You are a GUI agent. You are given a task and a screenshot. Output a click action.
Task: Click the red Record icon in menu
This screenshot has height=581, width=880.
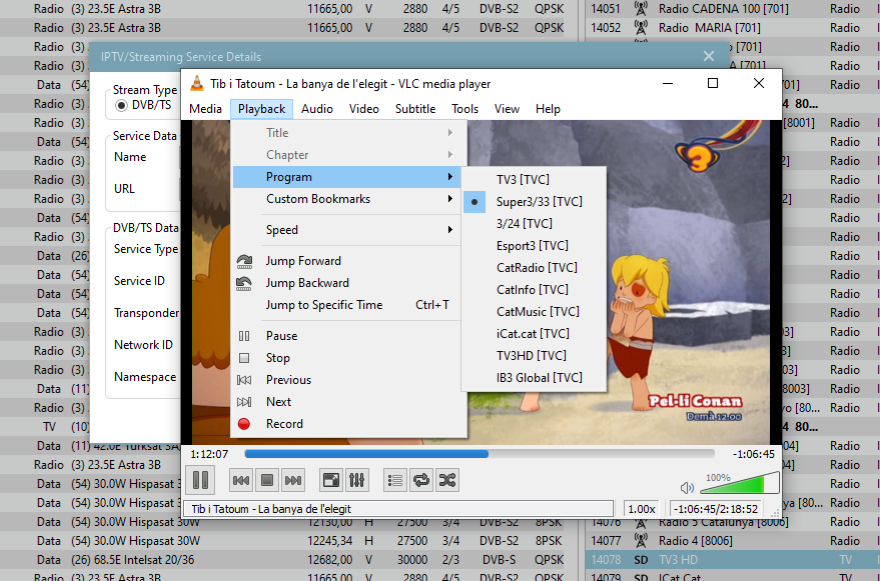[244, 424]
